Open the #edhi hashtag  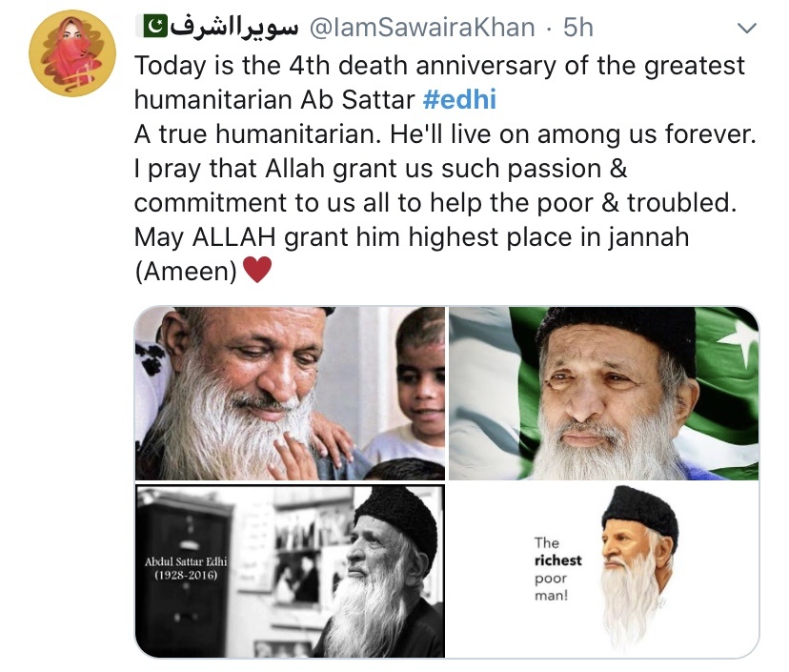(459, 99)
